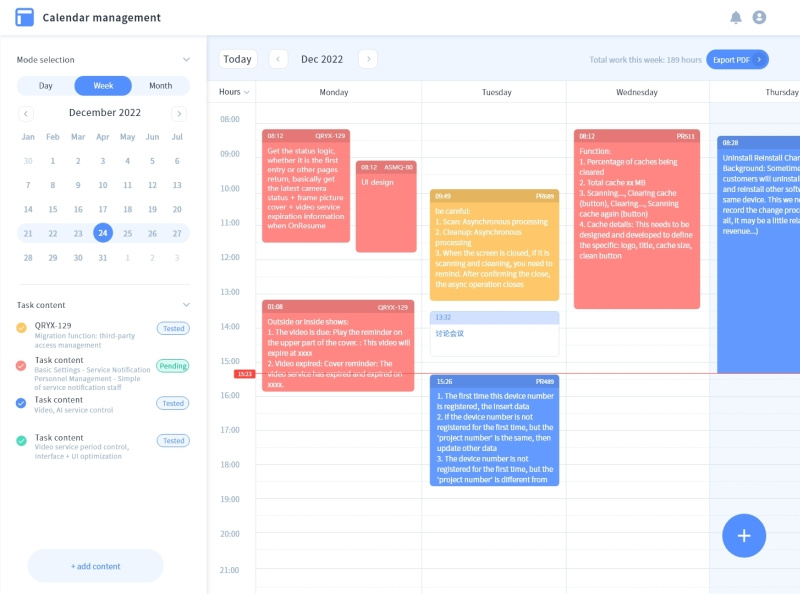Image resolution: width=800 pixels, height=594 pixels.
Task: Click the red current time marker at 15:23
Action: pos(244,373)
